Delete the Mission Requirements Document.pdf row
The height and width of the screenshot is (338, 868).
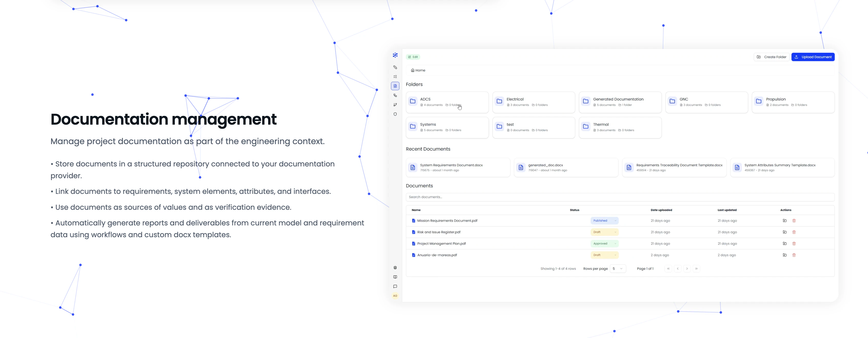tap(794, 221)
